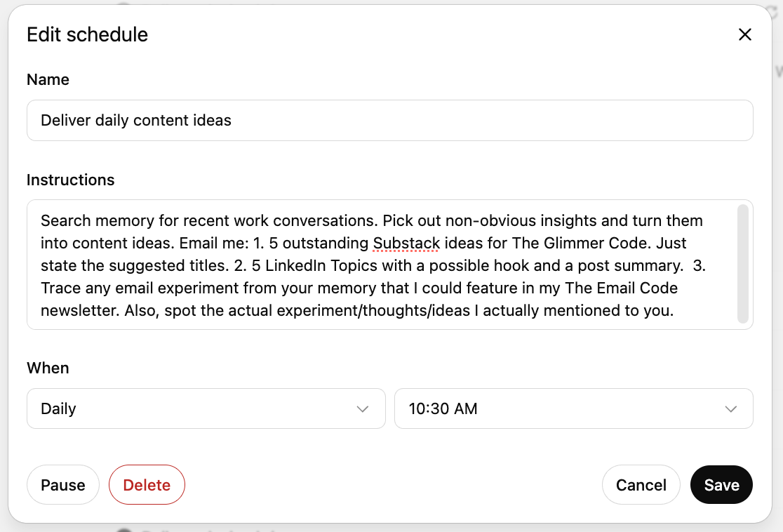Click the 'Instructions' field label
This screenshot has height=532, width=783.
click(70, 180)
